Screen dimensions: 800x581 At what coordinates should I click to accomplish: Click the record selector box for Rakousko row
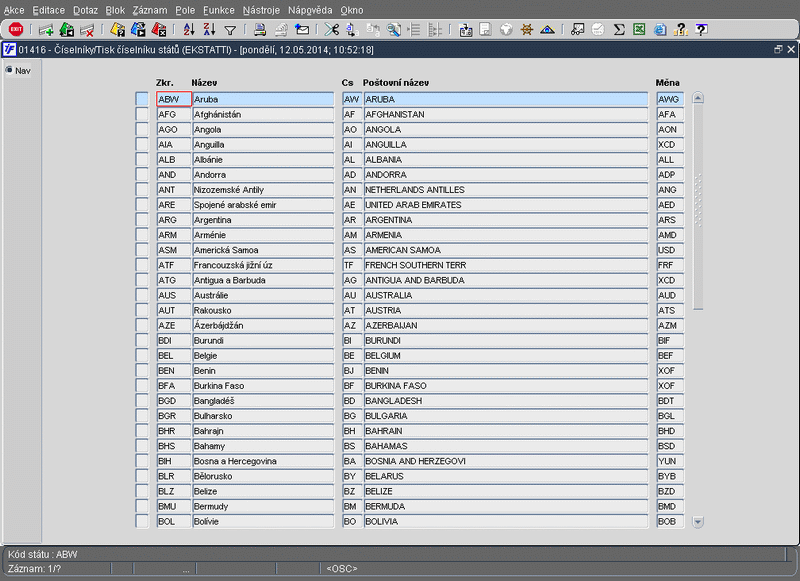tap(142, 310)
